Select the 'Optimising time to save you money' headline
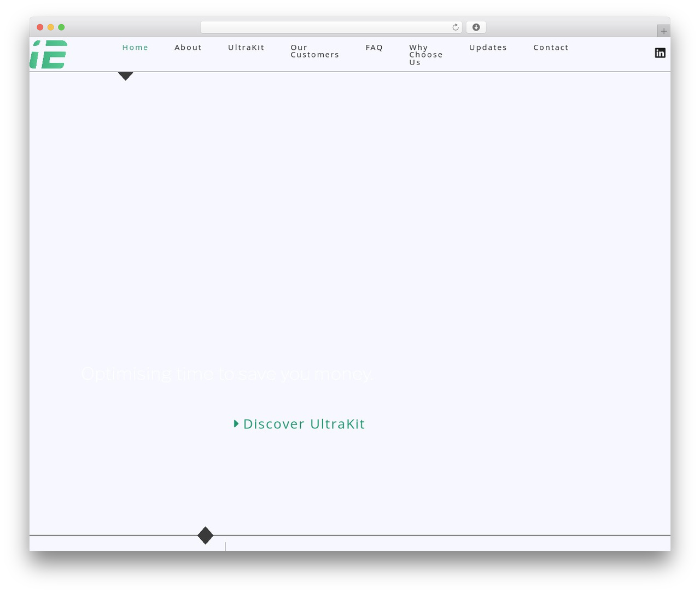Viewport: 700px width, 593px height. point(226,374)
